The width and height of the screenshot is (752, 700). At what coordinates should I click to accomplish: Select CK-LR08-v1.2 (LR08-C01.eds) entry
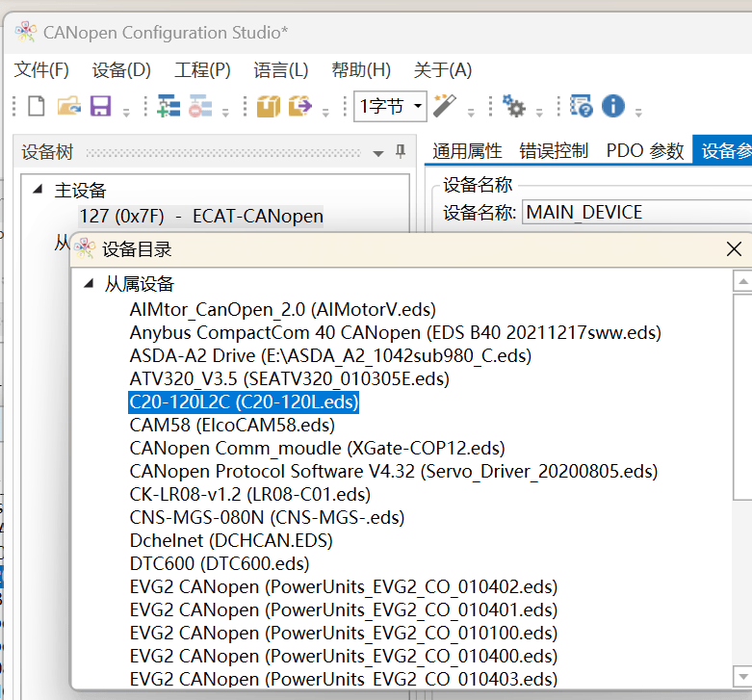[250, 494]
